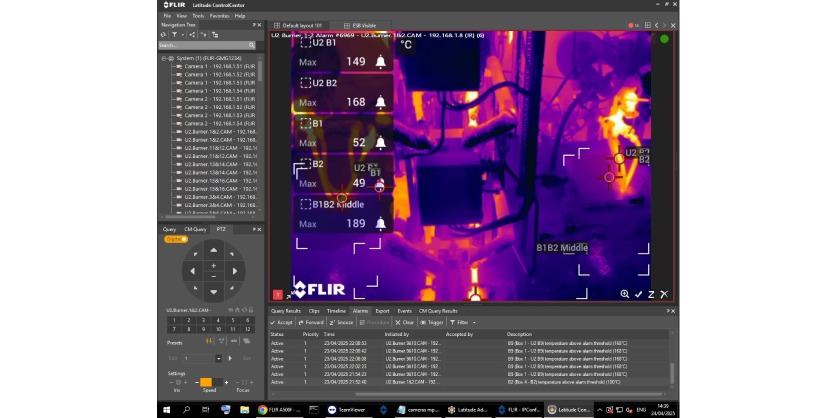Pin the Navigation Tree panel
The width and height of the screenshot is (836, 418).
point(254,25)
